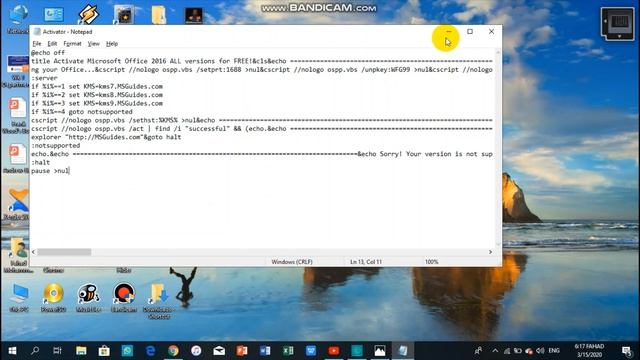Open the Mail app from the taskbar

click(219, 351)
